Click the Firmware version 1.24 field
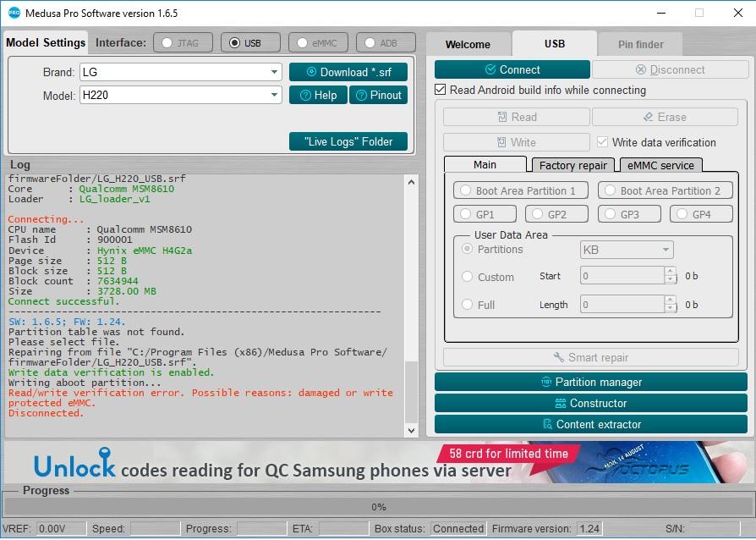This screenshot has height=540, width=756. 589,528
